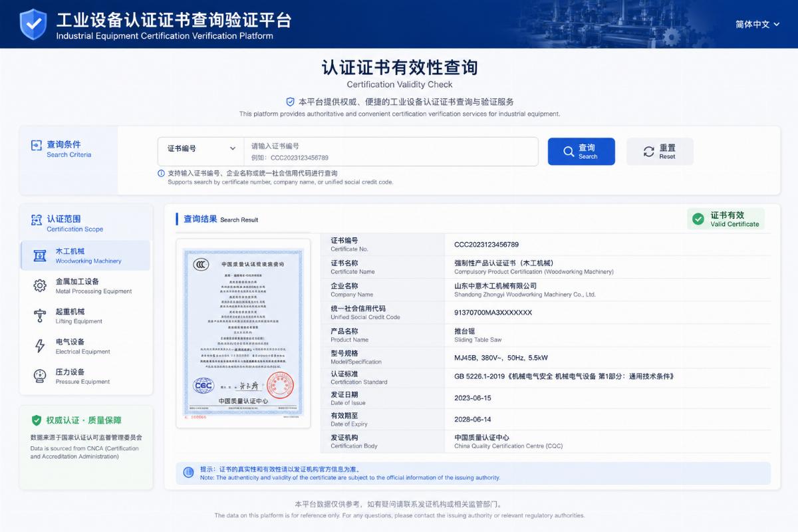Click the GB 5226.1-2019 standard text
This screenshot has height=532, width=798.
tap(564, 376)
